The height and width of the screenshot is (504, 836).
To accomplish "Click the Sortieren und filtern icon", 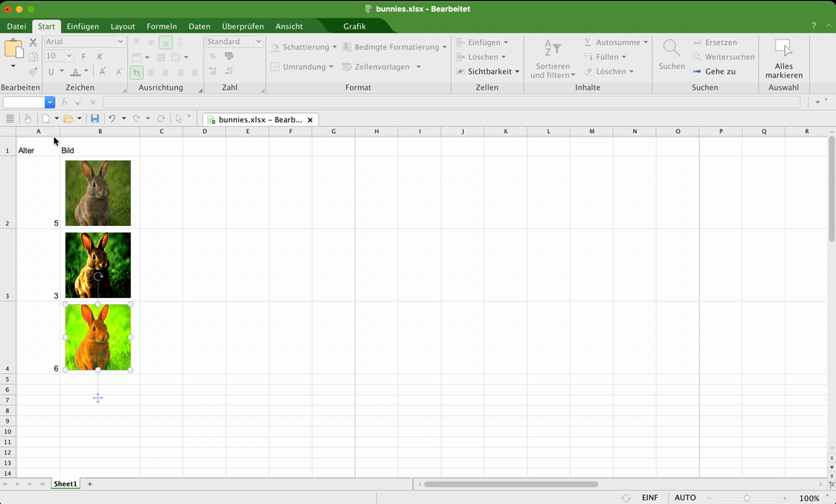I will pos(552,49).
